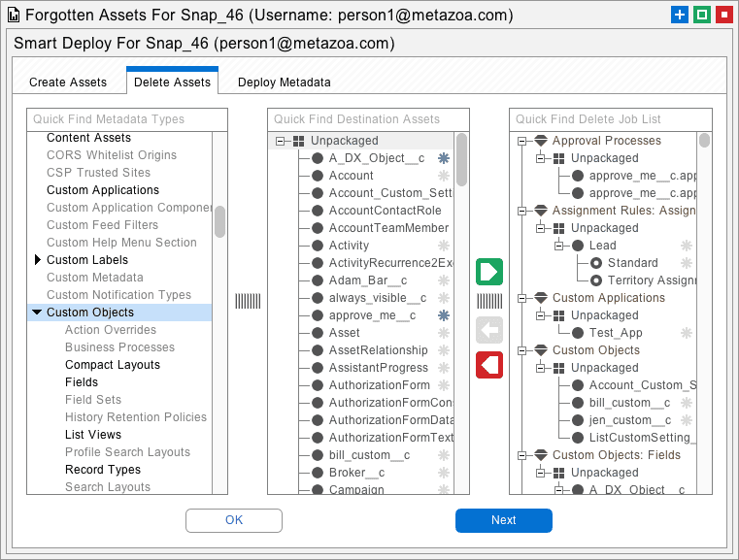Collapse Unpackaged under Custom Objects in job list

(x=541, y=368)
